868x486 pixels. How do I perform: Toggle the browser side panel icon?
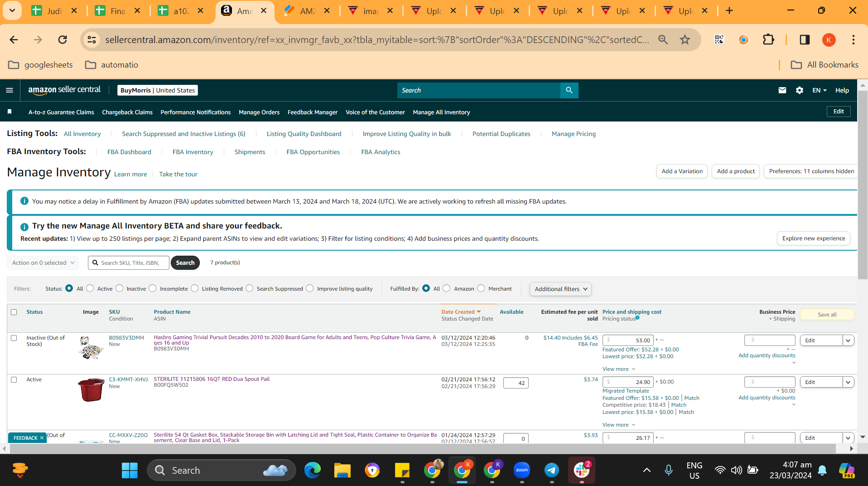(805, 40)
